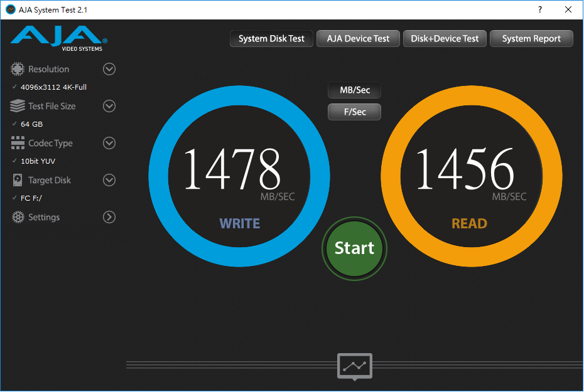Click the WRITE label in blue gauge

pos(239,223)
